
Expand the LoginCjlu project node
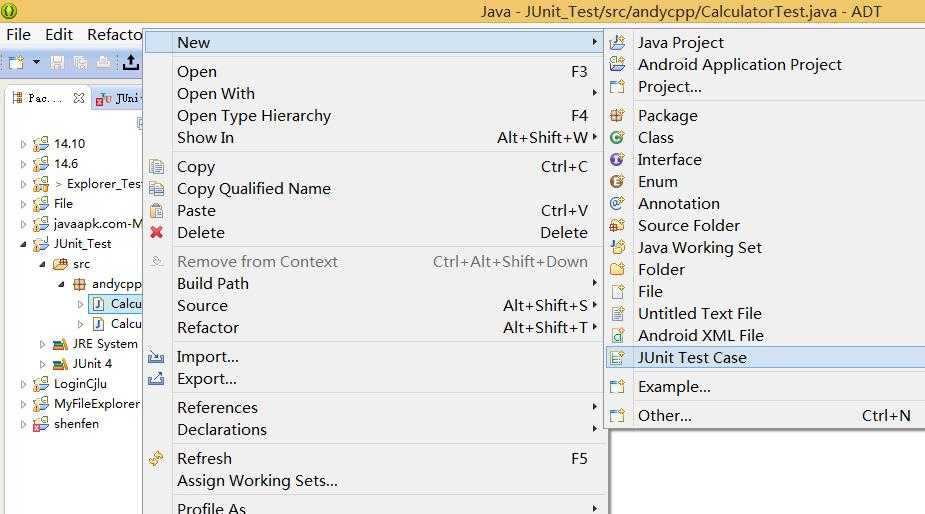pos(23,384)
